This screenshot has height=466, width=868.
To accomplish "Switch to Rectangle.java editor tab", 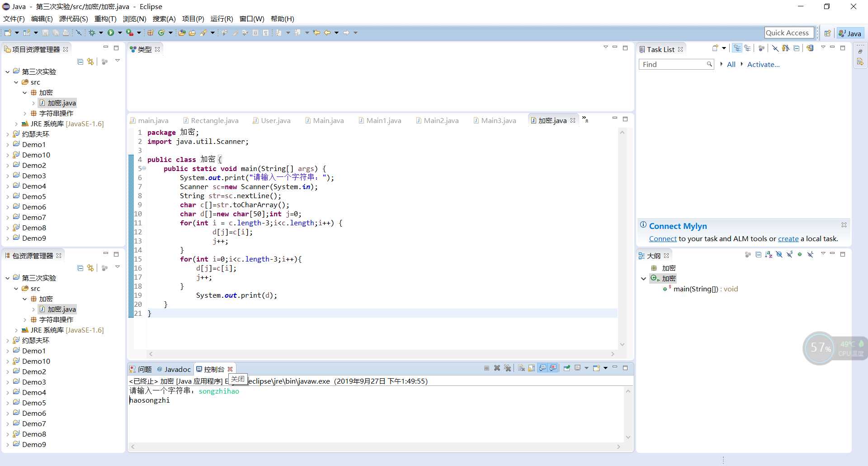I will 211,120.
